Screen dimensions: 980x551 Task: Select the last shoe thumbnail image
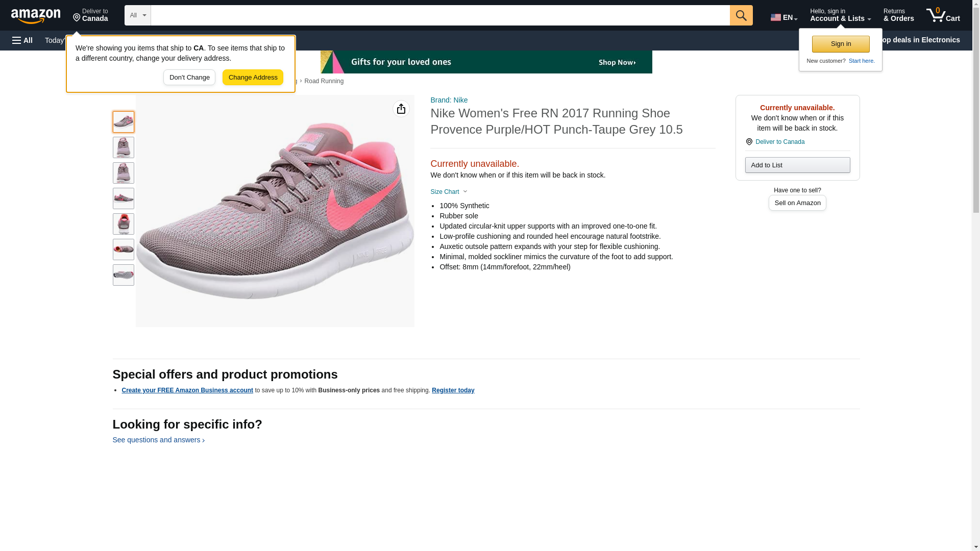tap(124, 275)
